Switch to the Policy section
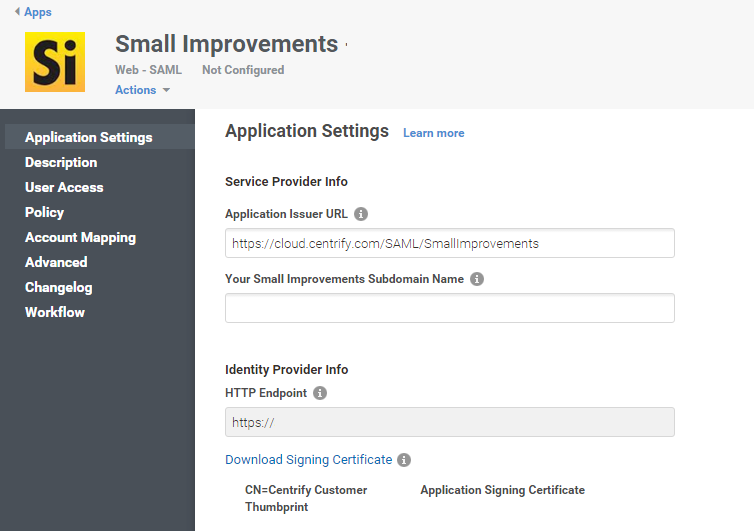 point(44,213)
